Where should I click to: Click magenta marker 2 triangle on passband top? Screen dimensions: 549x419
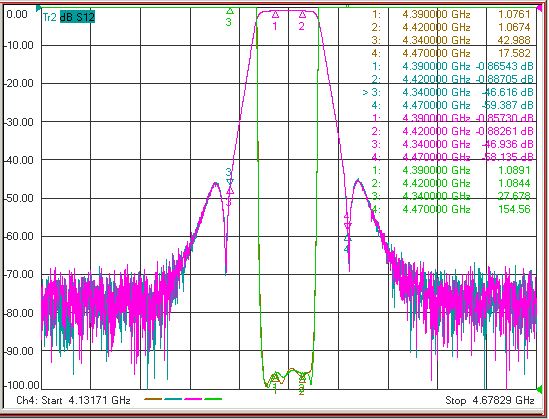click(303, 14)
